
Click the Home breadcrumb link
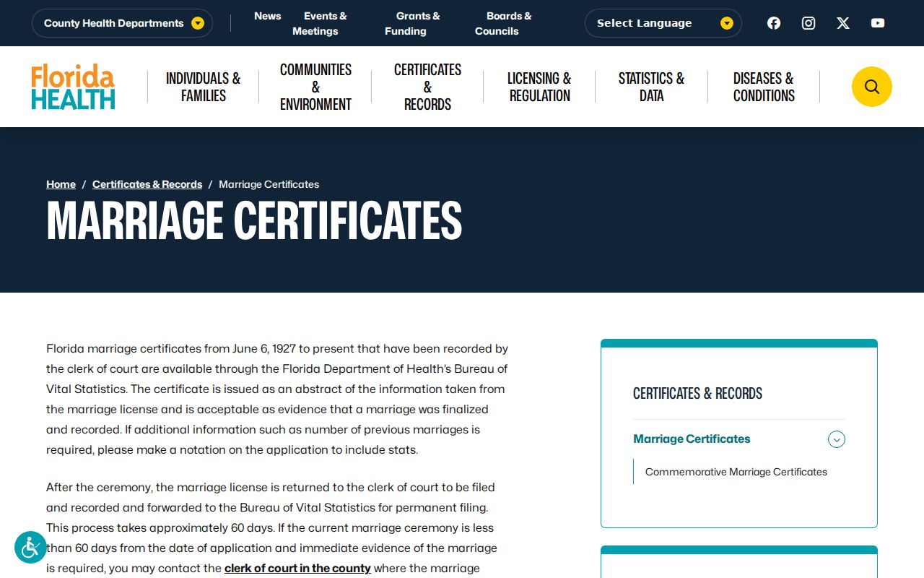pyautogui.click(x=61, y=184)
